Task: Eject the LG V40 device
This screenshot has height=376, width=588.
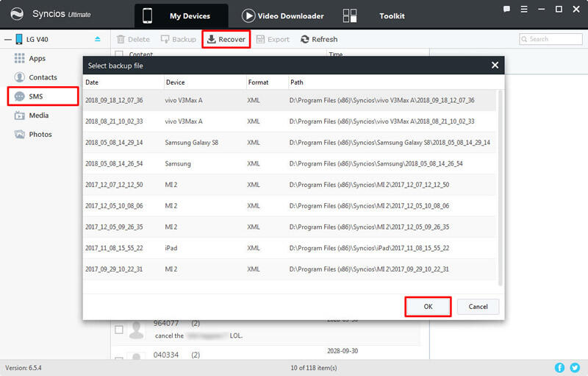Action: coord(98,39)
